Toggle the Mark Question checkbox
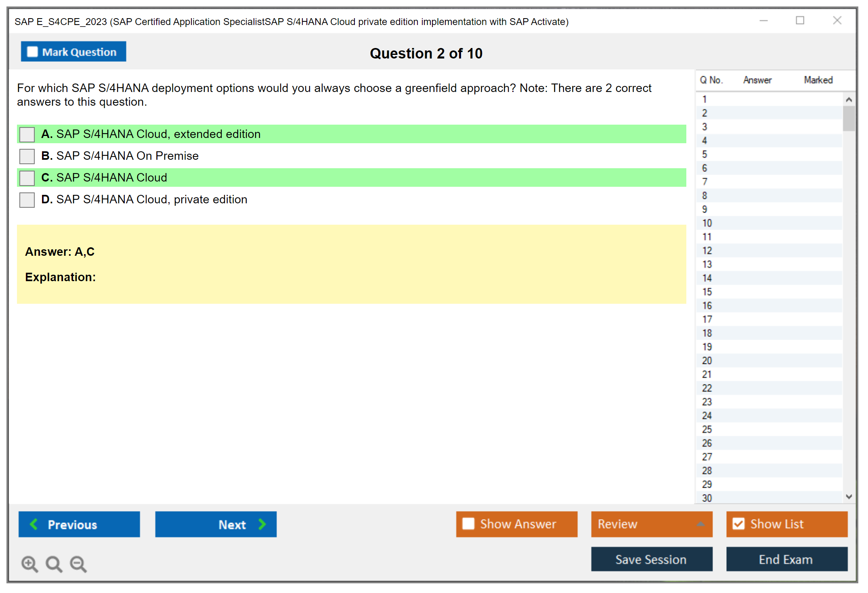The image size is (868, 593). pyautogui.click(x=32, y=52)
